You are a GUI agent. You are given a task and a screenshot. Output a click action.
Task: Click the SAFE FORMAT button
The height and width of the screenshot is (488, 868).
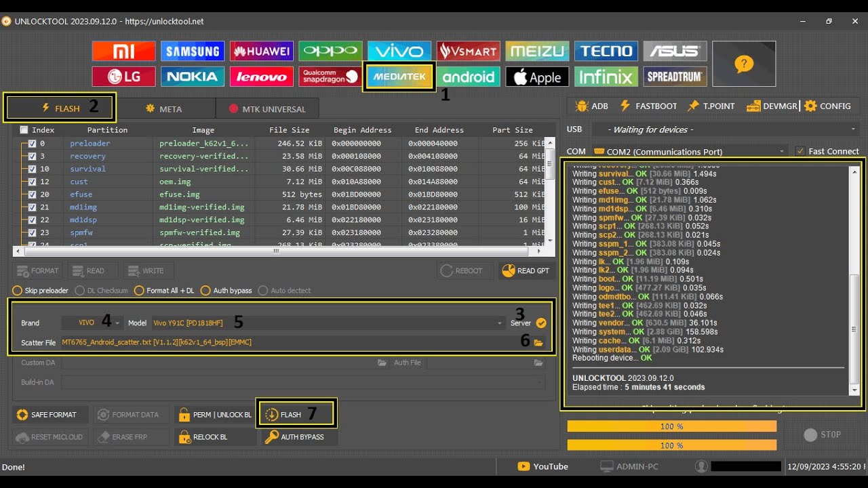point(50,415)
